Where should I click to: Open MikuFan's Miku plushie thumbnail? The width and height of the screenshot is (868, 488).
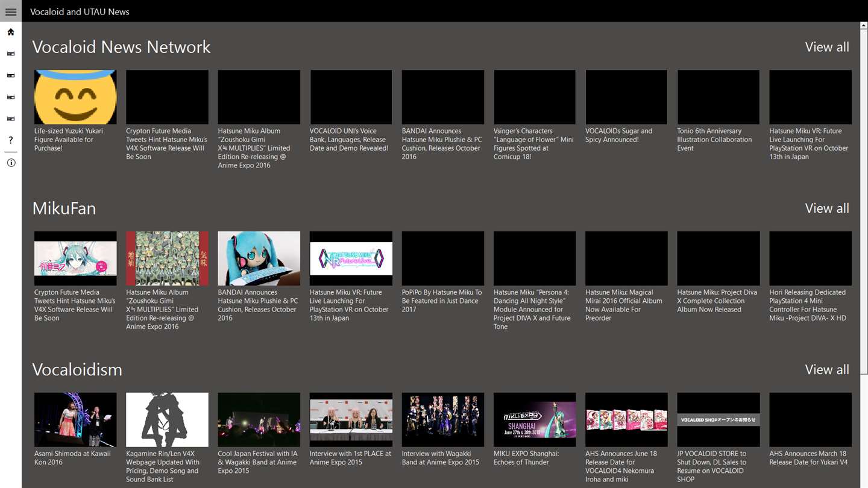coord(259,258)
